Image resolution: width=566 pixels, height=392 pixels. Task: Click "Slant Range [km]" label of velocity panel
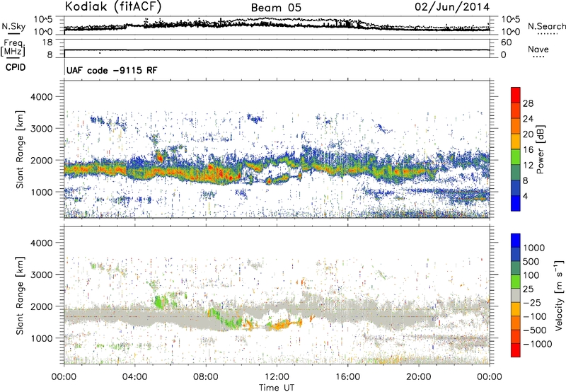click(x=21, y=295)
